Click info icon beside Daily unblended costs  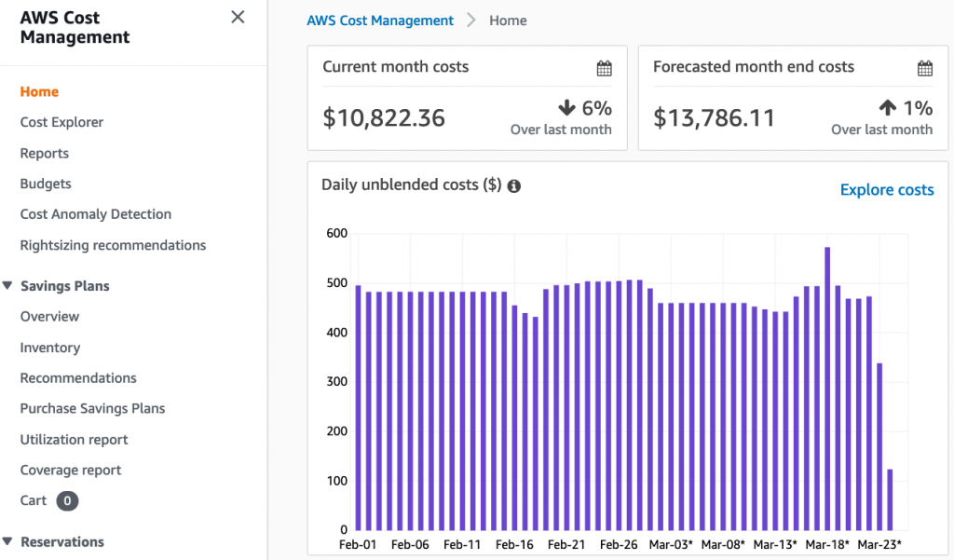tap(513, 185)
